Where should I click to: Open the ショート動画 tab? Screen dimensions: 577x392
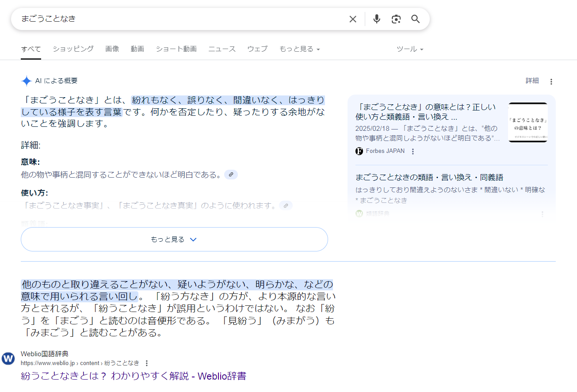(x=176, y=49)
